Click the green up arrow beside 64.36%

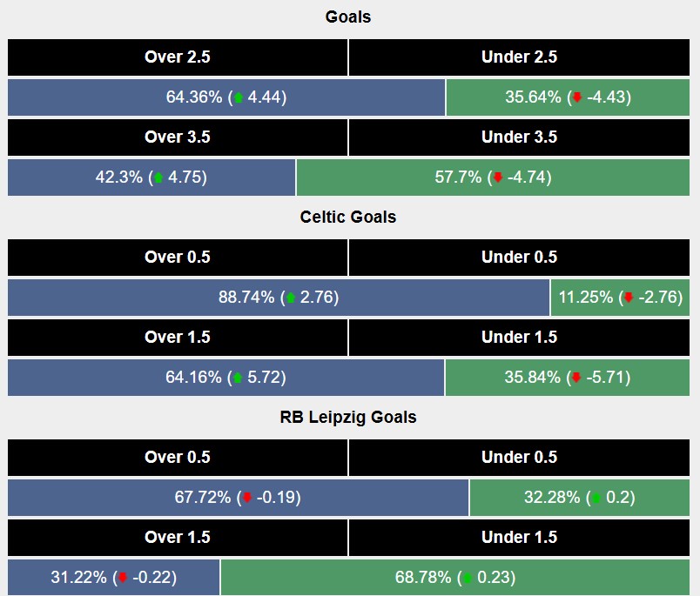238,98
